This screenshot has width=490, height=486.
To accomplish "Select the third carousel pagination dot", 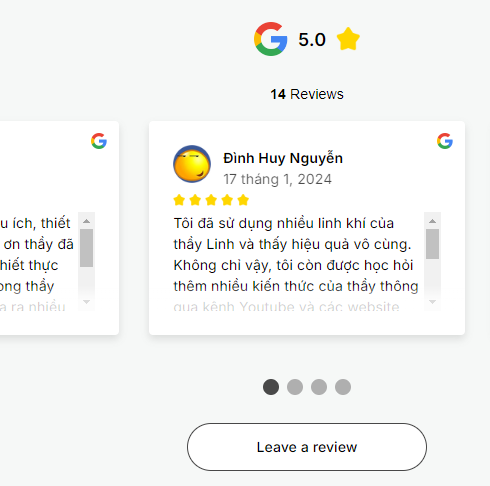I will click(319, 387).
